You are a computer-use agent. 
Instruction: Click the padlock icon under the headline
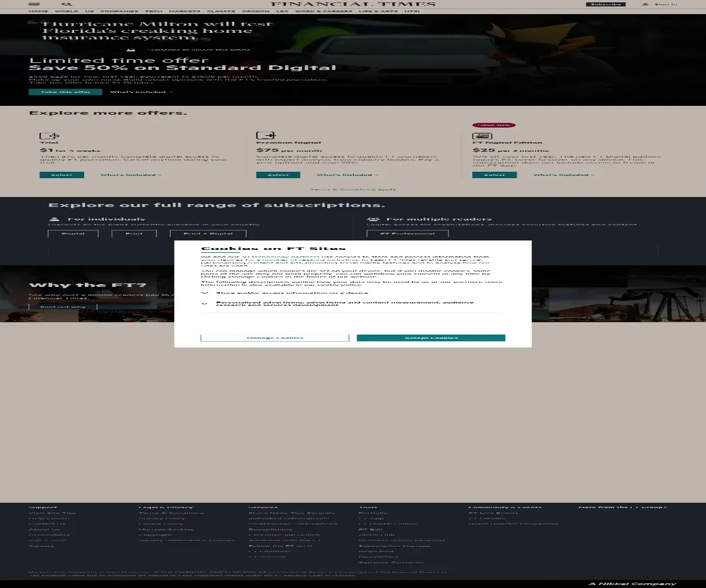click(132, 50)
